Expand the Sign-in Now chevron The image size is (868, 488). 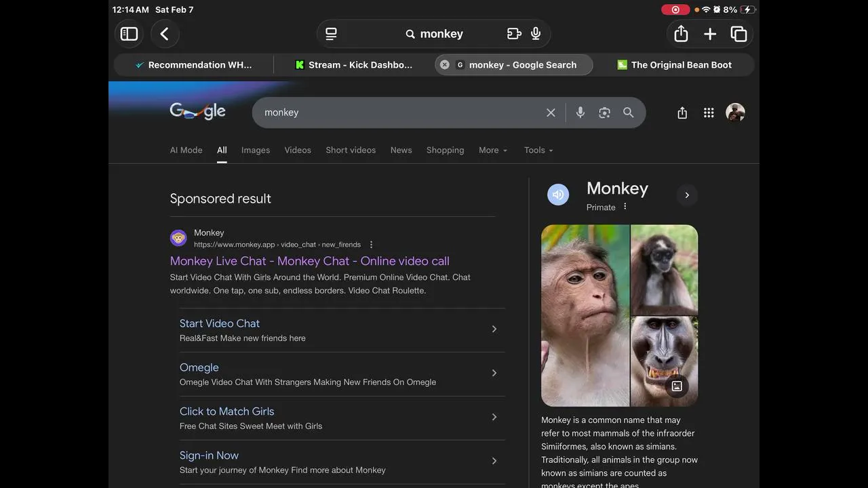coord(494,461)
